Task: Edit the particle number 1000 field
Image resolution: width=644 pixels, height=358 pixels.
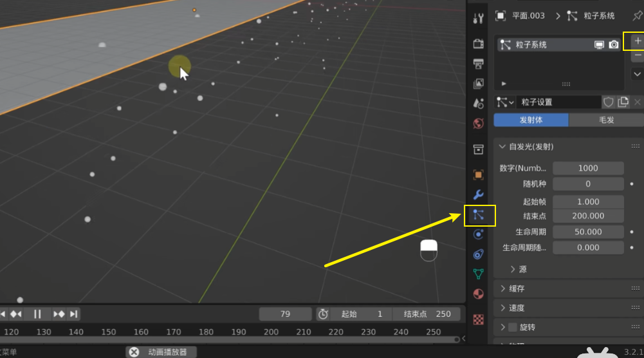Action: click(x=588, y=168)
